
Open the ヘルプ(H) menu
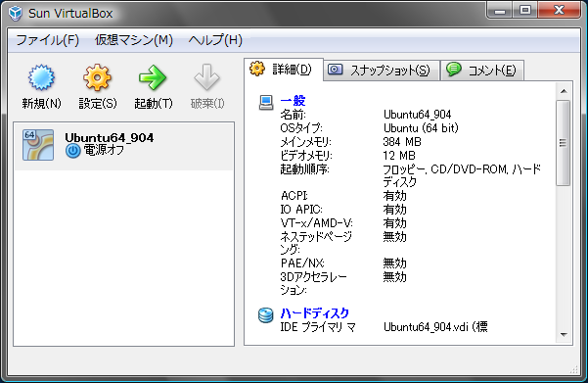[215, 40]
